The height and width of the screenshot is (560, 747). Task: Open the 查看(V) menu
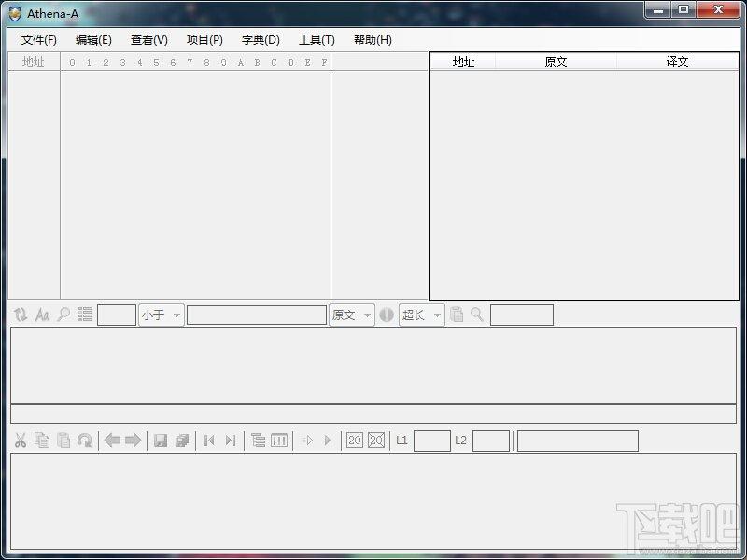pos(149,40)
